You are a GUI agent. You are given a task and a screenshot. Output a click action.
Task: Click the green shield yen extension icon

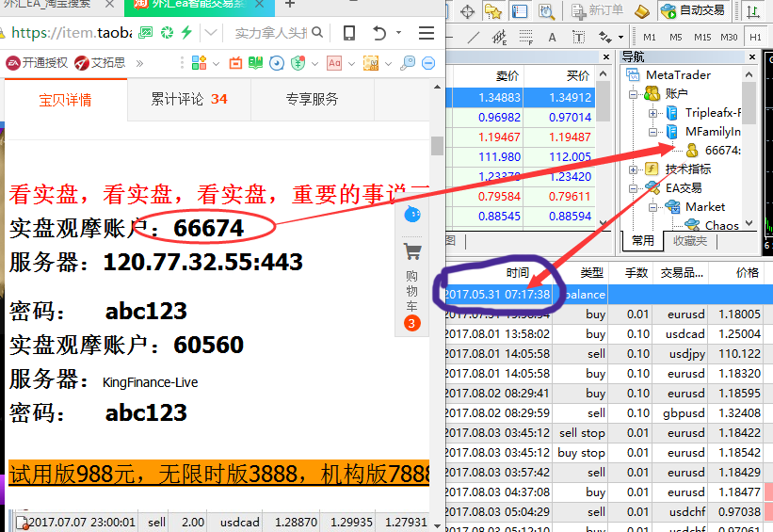[x=298, y=63]
